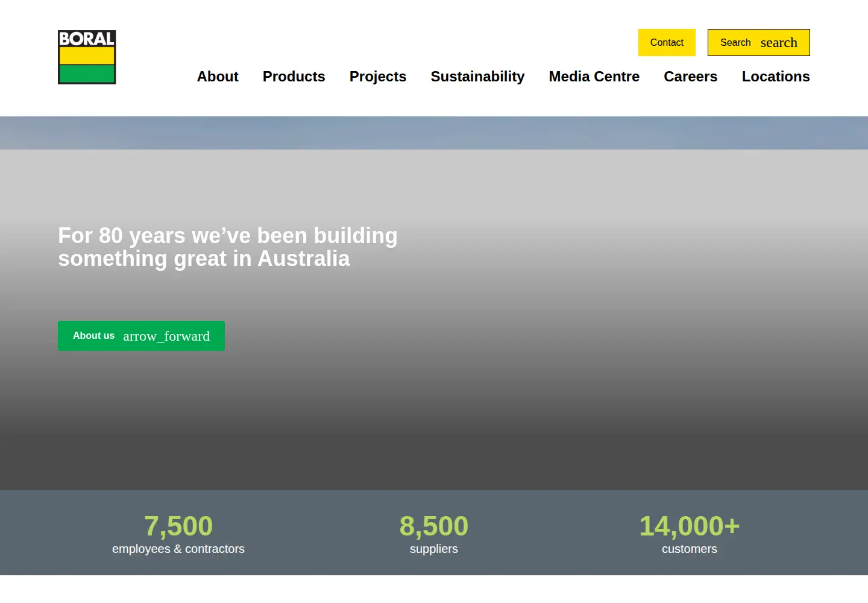868x603 pixels.
Task: Click the hero headline about 80 years
Action: coord(228,247)
